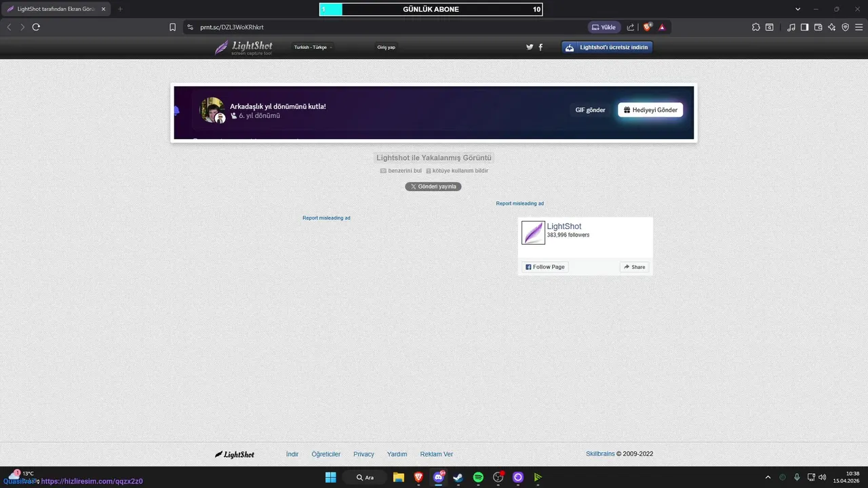Image resolution: width=868 pixels, height=488 pixels.
Task: Open the Windows Start button
Action: tap(330, 477)
